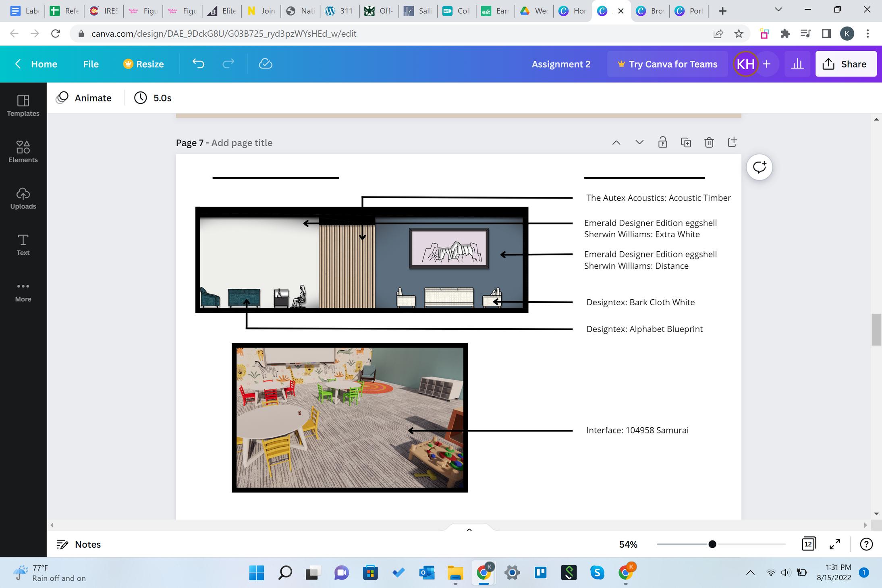The width and height of the screenshot is (882, 588).
Task: Select the Text tool in sidebar
Action: [x=23, y=244]
